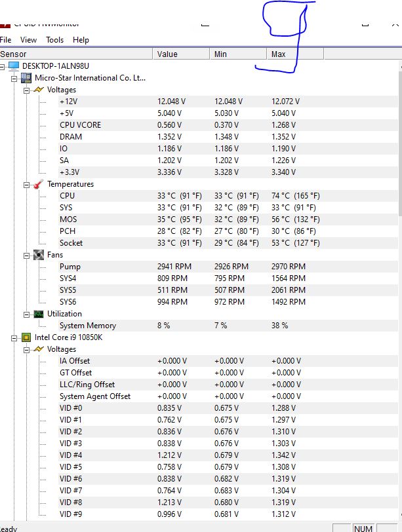The width and height of the screenshot is (402, 532).
Task: Click the Micro-Star motherboard icon
Action: (x=26, y=78)
